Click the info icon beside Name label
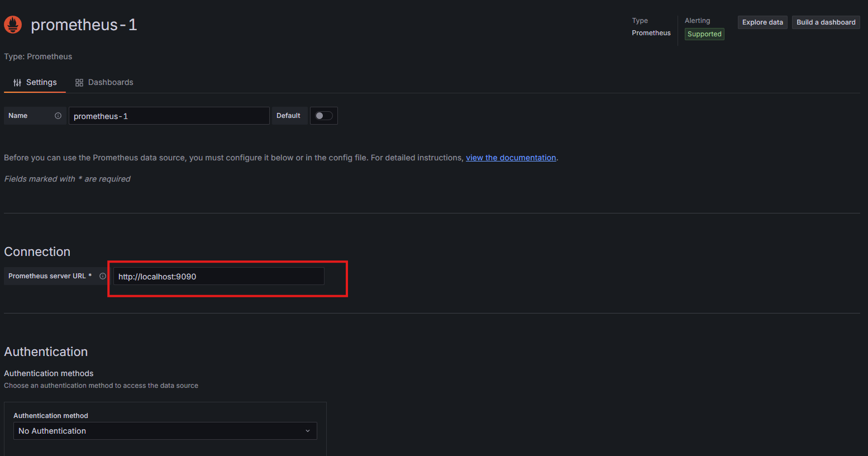The image size is (868, 456). pyautogui.click(x=58, y=116)
